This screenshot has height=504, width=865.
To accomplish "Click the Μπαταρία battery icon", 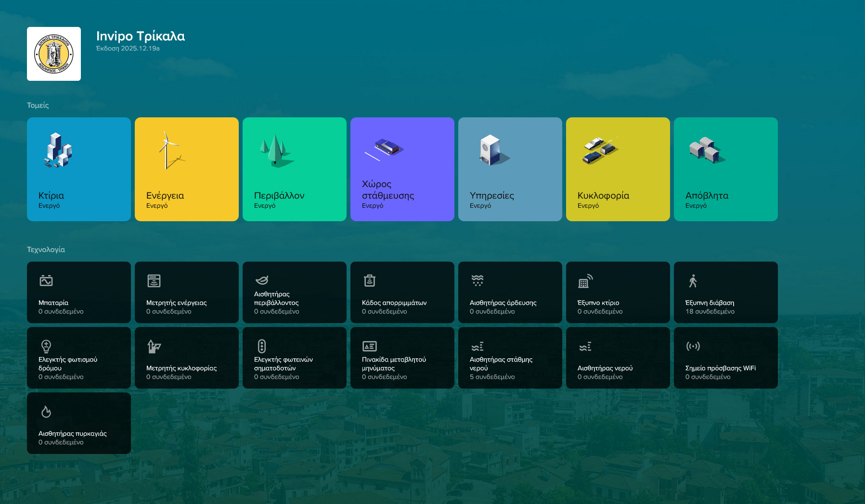I will pyautogui.click(x=46, y=280).
